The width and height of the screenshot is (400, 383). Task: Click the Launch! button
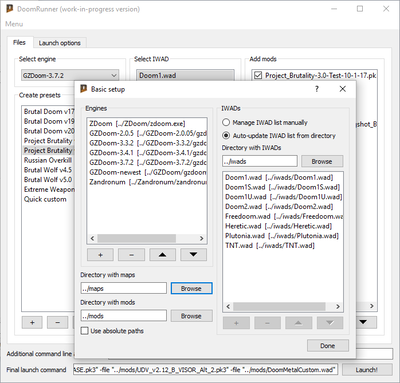click(367, 370)
